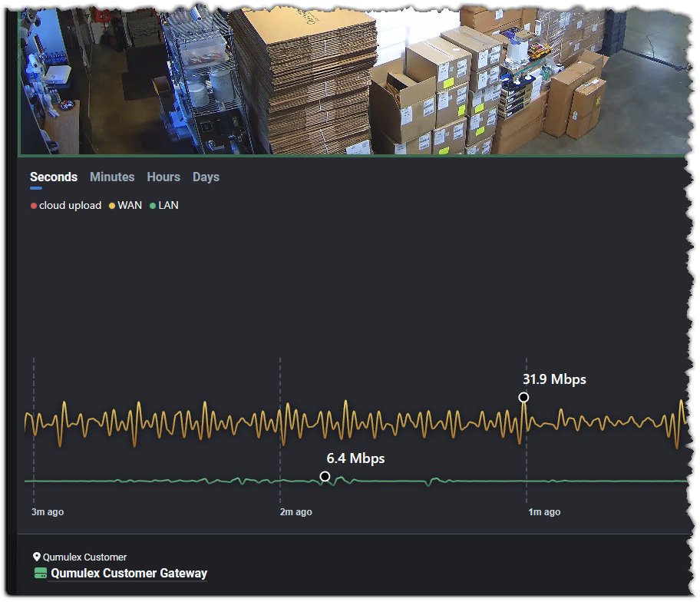Select the 6.4 Mbps data point marker
The image size is (700, 602).
tap(325, 477)
